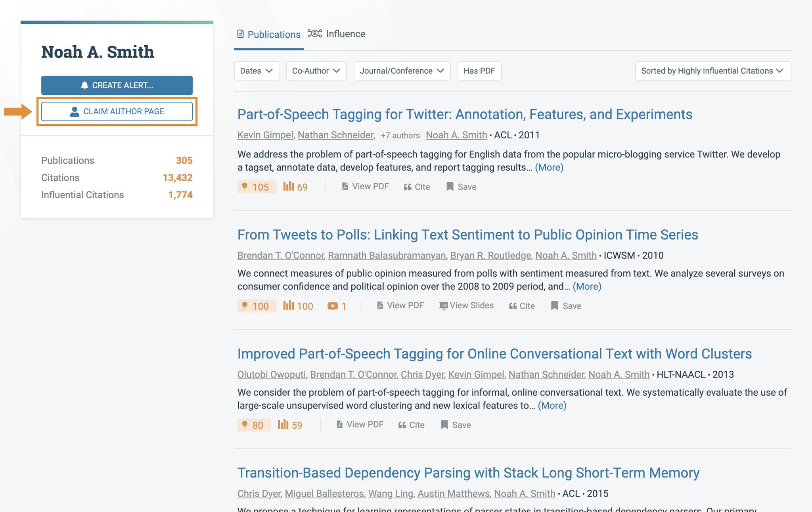Screen dimensions: 812x512
Task: Open the sort by Highly Influential Citations dropdown
Action: (712, 71)
